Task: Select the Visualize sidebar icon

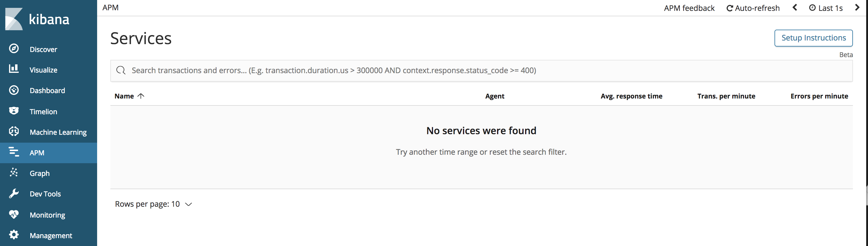Action: point(14,70)
